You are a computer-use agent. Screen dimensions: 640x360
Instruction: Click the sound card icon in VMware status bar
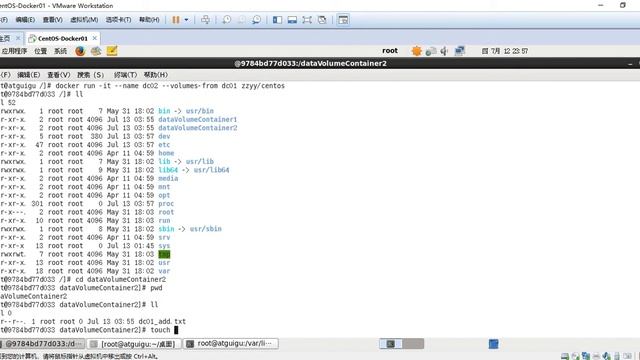[607, 356]
